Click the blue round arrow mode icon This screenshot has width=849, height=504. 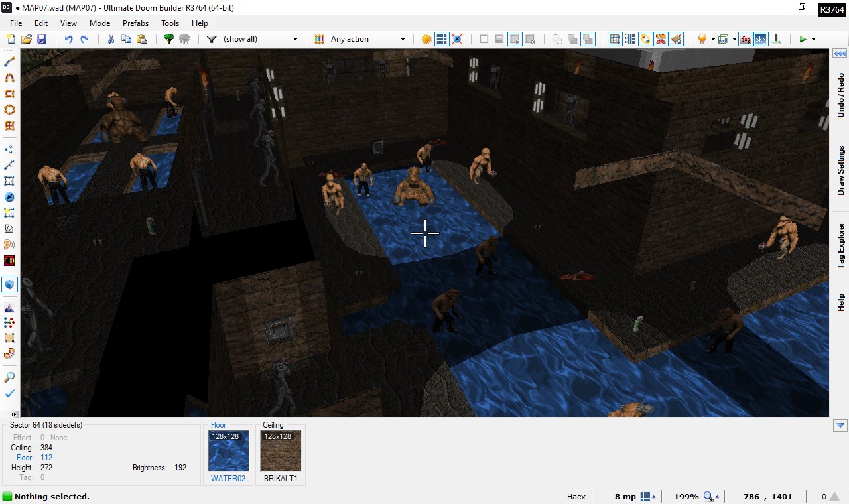coord(9,197)
